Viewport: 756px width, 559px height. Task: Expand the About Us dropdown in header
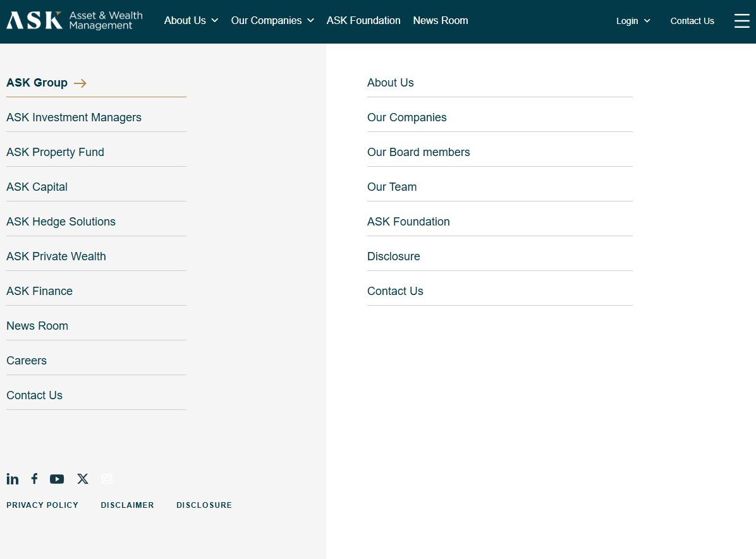tap(191, 20)
